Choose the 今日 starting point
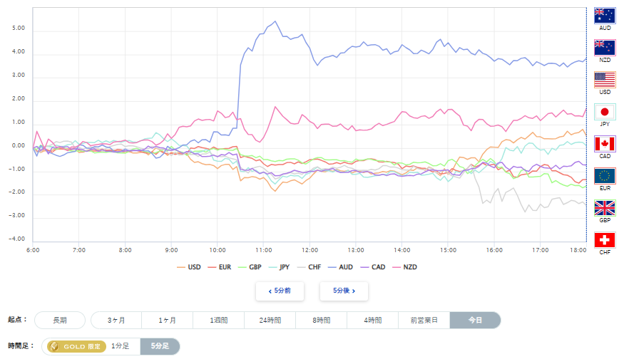The image size is (624, 364). tap(475, 321)
